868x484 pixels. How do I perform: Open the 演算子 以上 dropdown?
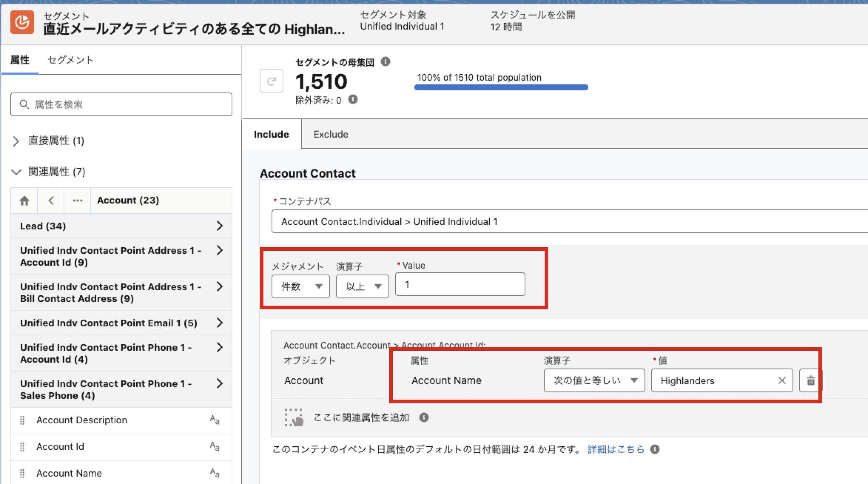pyautogui.click(x=362, y=286)
